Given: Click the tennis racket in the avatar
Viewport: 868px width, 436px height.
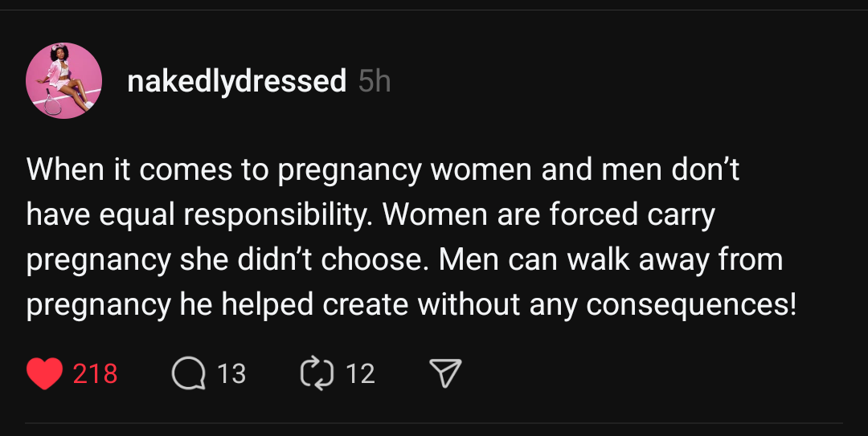Looking at the screenshot, I should [52, 102].
